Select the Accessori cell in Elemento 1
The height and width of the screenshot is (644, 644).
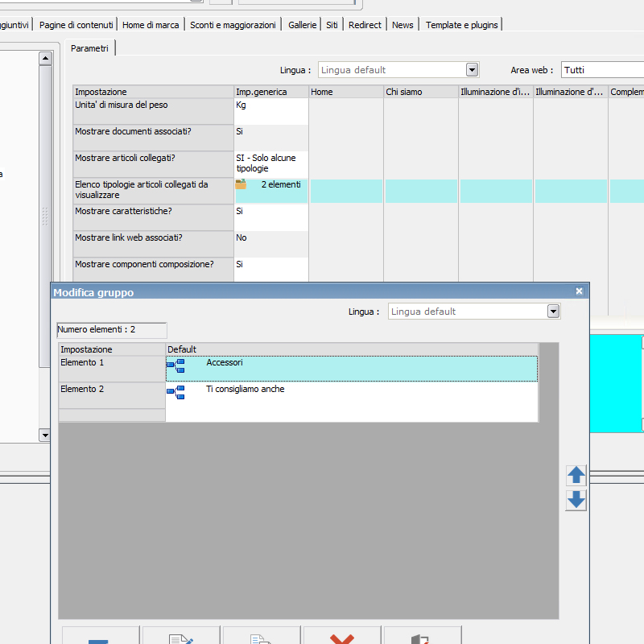coord(352,369)
